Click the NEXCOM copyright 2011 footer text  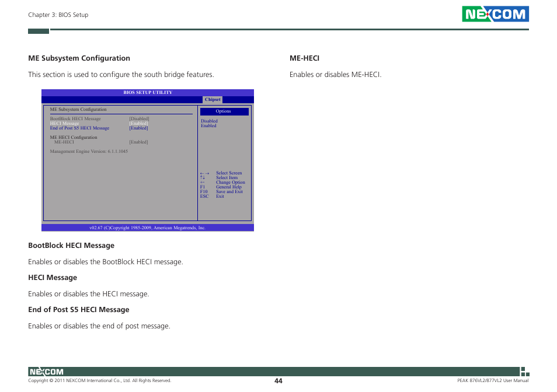click(100, 381)
